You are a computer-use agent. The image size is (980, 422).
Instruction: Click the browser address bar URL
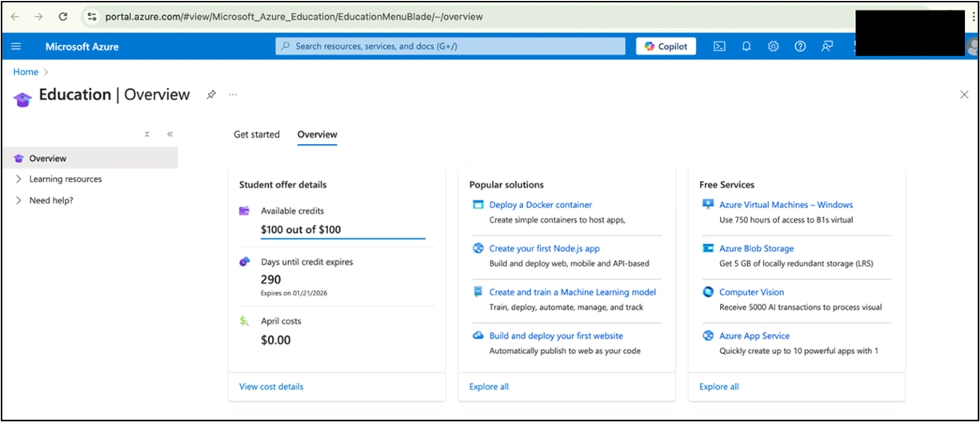(x=294, y=16)
